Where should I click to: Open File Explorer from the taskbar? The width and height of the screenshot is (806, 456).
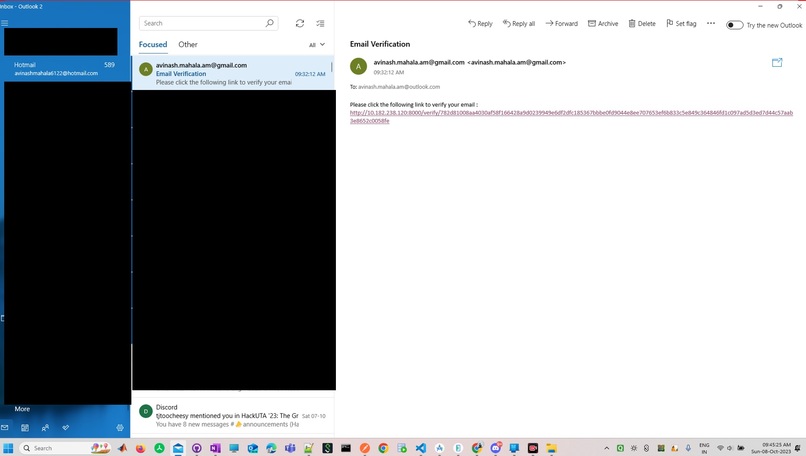click(x=551, y=448)
